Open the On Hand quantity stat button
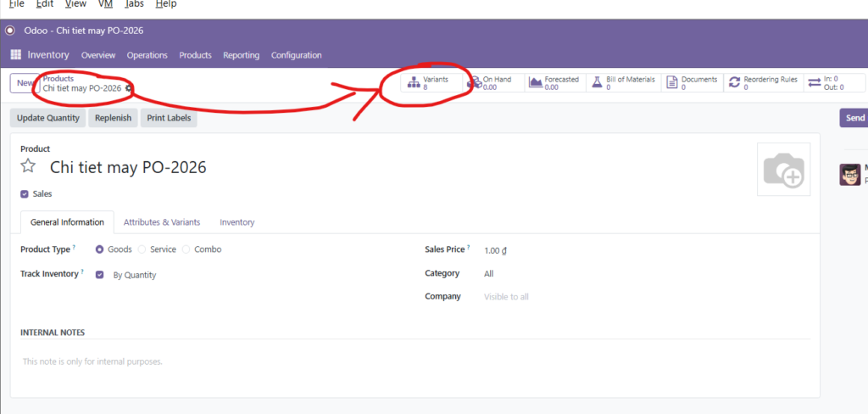The width and height of the screenshot is (868, 414). tap(491, 83)
